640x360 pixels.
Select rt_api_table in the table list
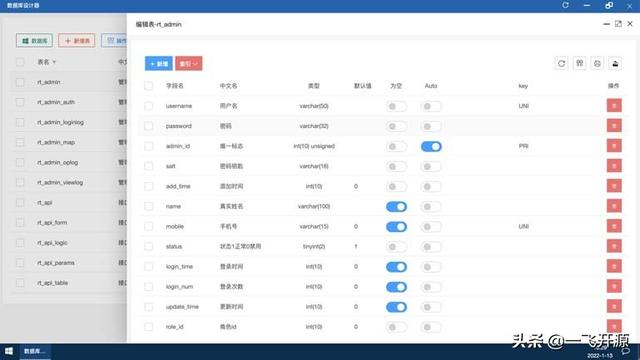53,282
